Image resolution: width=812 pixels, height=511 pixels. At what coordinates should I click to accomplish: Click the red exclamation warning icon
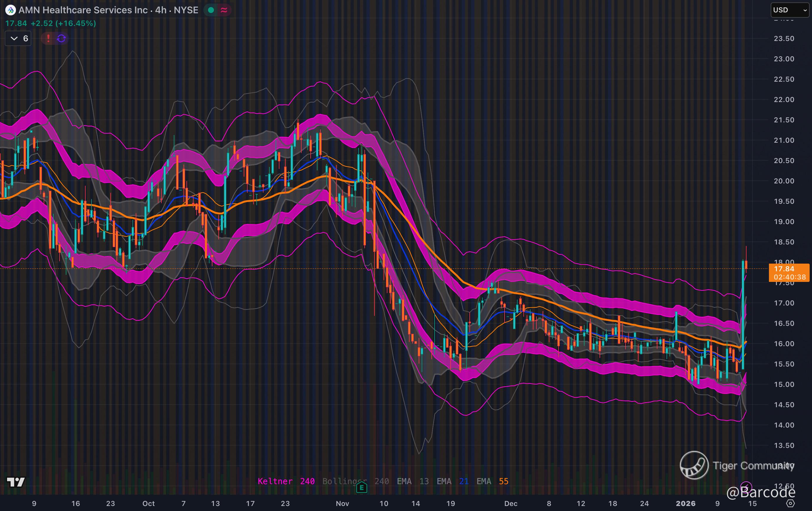[48, 38]
